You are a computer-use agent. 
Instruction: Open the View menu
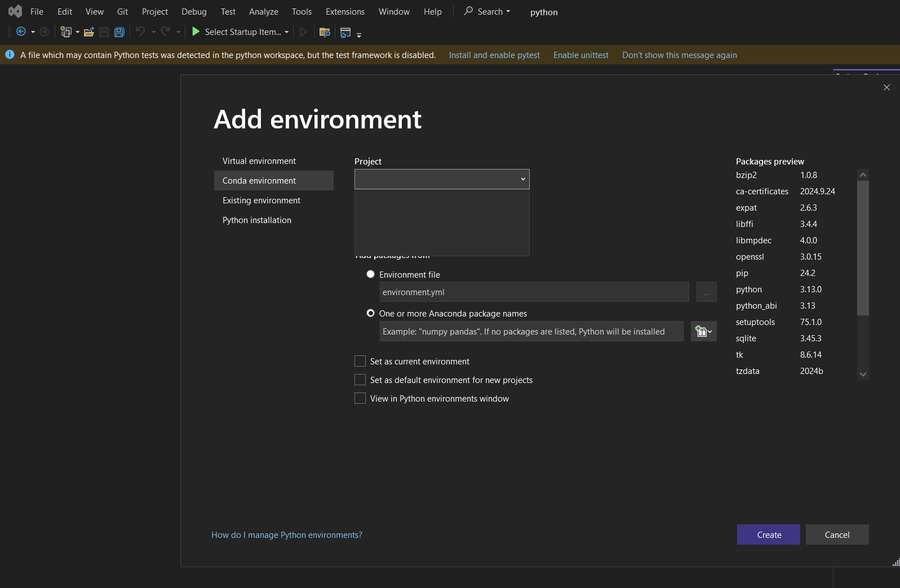tap(94, 11)
